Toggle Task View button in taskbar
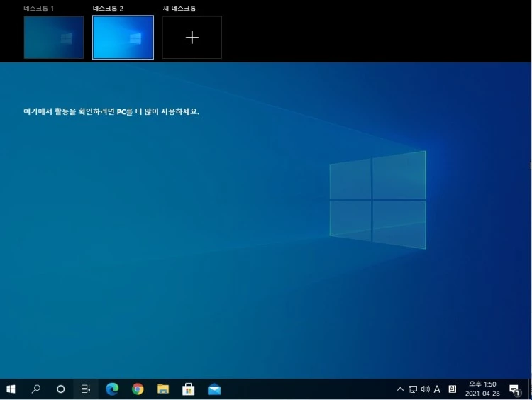This screenshot has width=532, height=400. click(x=86, y=389)
